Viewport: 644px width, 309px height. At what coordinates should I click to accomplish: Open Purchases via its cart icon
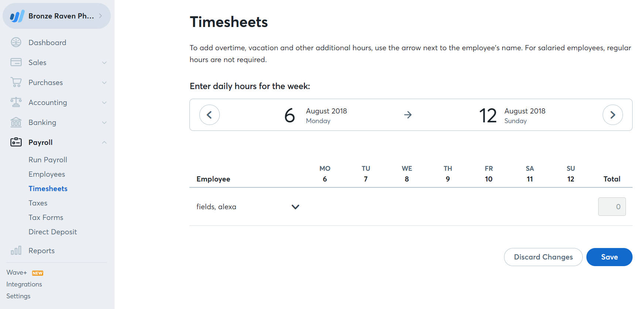(x=16, y=82)
